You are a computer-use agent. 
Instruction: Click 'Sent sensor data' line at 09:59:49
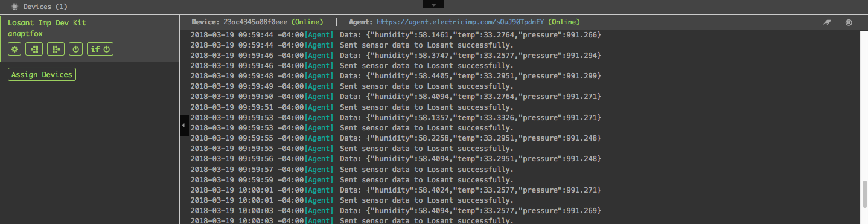tap(352, 86)
